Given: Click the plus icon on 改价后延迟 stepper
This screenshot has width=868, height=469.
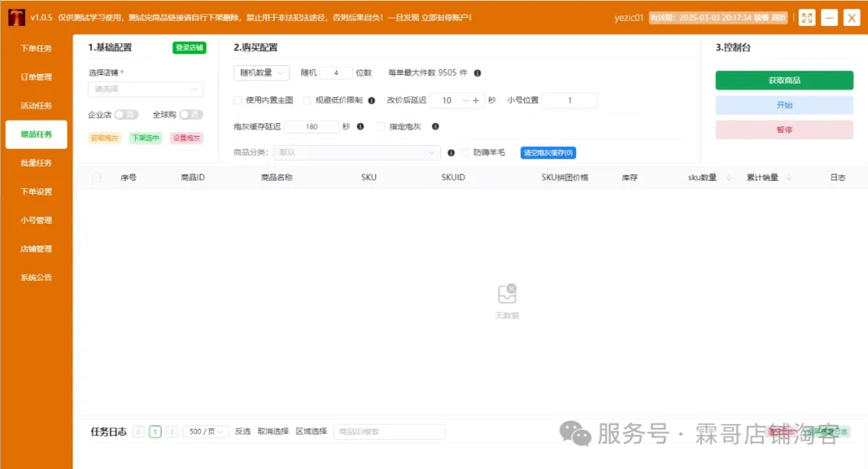Looking at the screenshot, I should point(476,101).
